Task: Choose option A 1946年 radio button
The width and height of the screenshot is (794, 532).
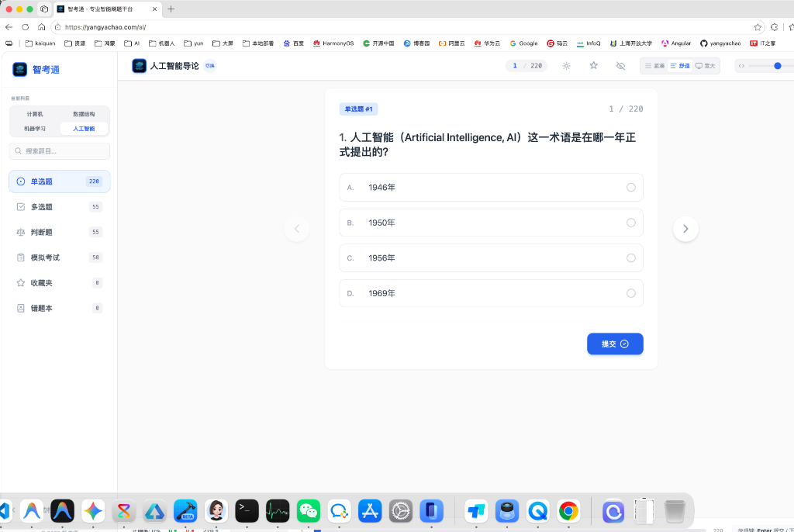Action: 631,188
